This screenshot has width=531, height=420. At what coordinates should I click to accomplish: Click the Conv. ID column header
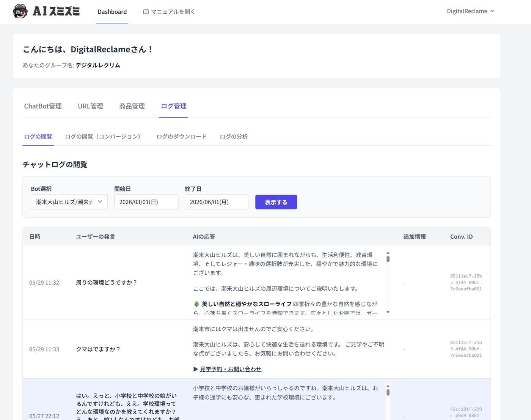461,237
